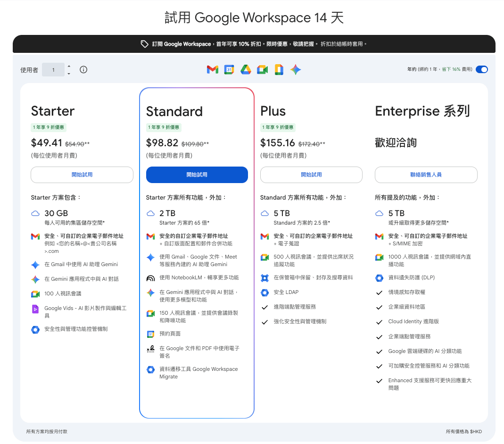Click the Starter price $49.41
Viewport: 504px width, 444px height.
point(46,142)
